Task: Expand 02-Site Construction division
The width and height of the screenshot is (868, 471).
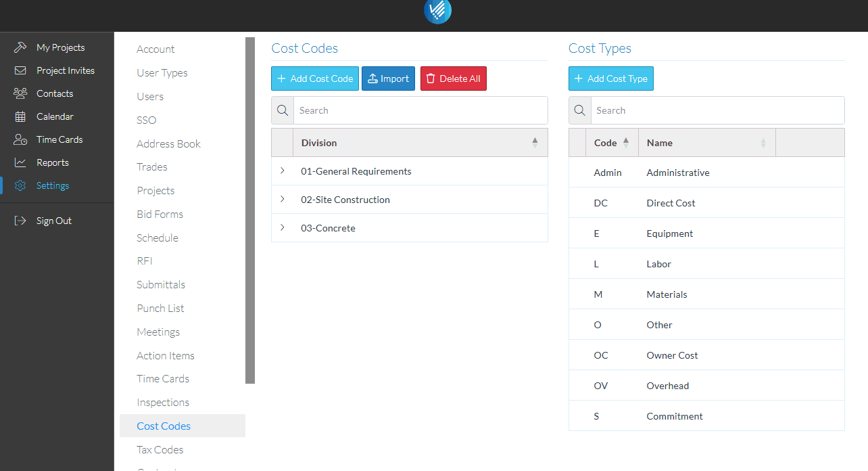Action: tap(283, 200)
